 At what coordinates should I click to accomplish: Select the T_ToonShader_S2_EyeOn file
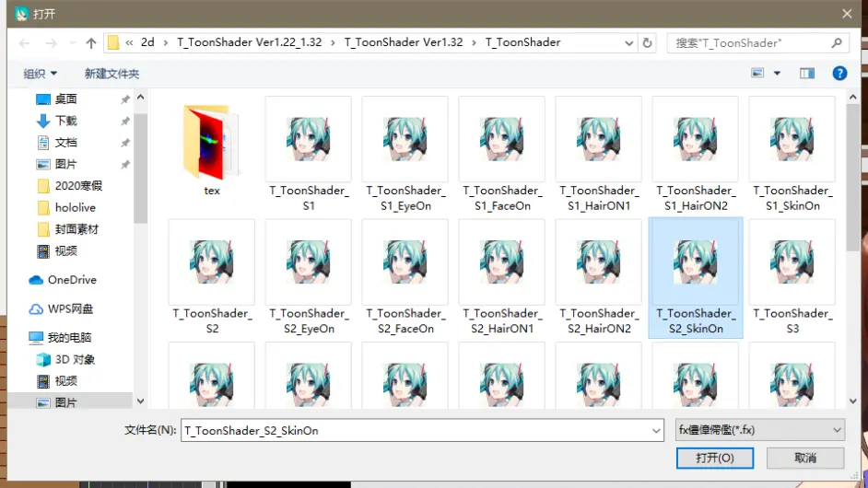coord(309,278)
